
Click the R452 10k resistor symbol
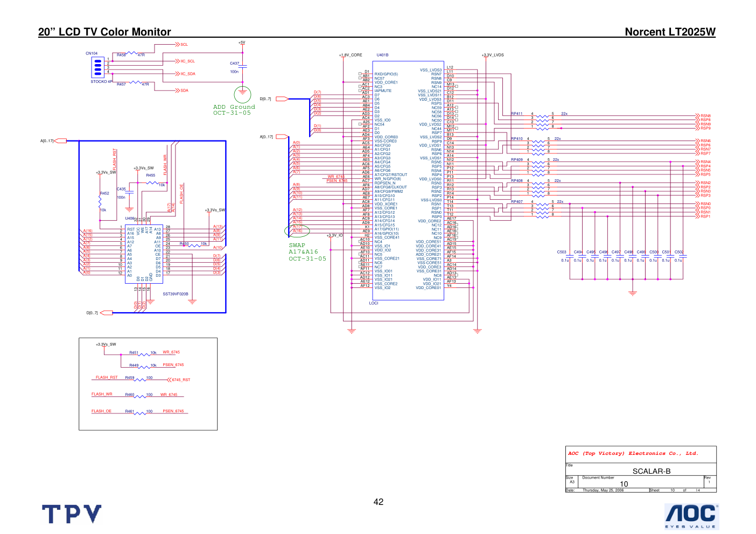pos(100,202)
